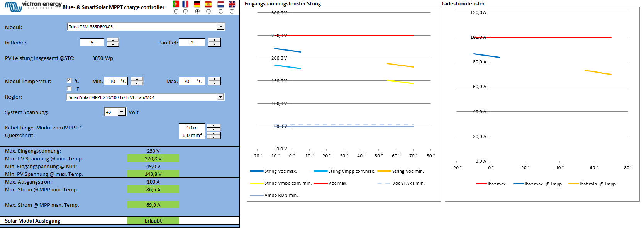Click the French flag icon
Viewport: 644px width, 228px height.
coord(185,4)
